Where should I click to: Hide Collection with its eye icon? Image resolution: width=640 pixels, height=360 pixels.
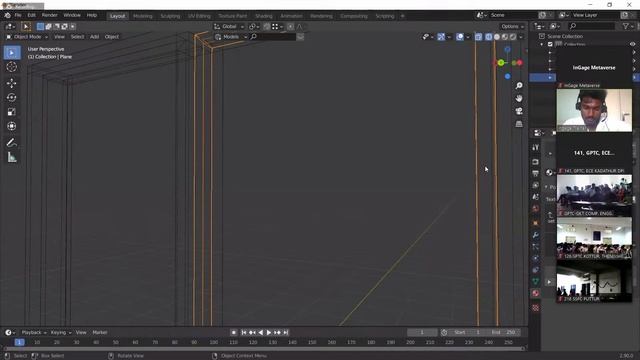(632, 44)
